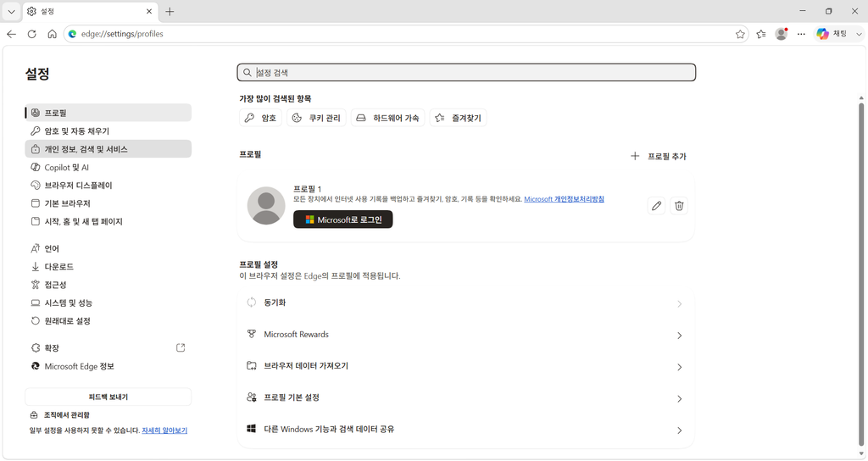Click the 쿠키 관리 quick chip

[317, 118]
